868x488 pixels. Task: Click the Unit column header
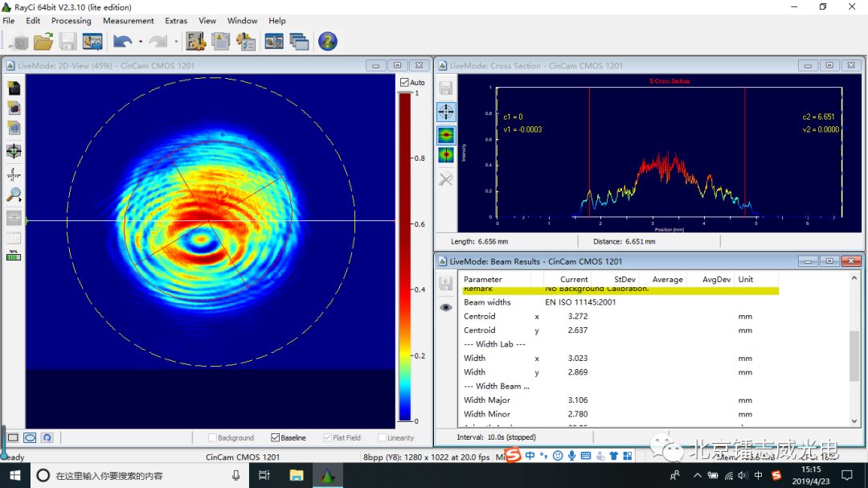pyautogui.click(x=746, y=279)
